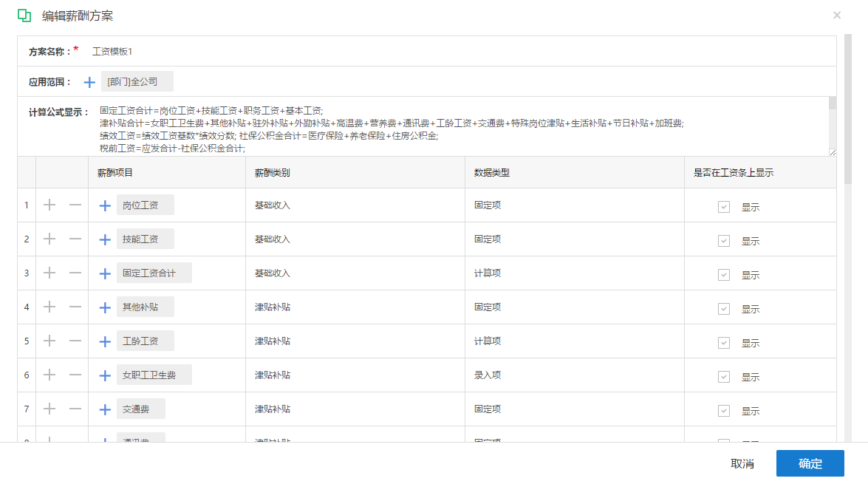Click the blue plus beside 工龄工资
This screenshot has height=484, width=868.
(105, 341)
